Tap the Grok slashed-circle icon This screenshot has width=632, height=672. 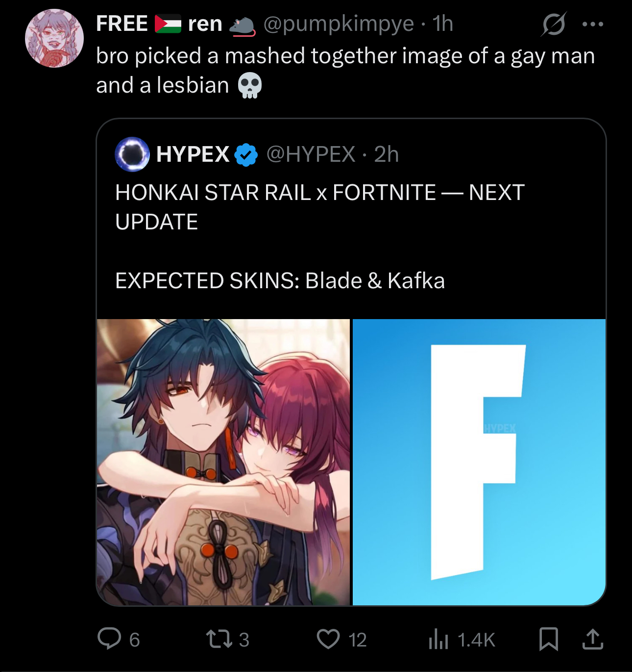point(554,24)
